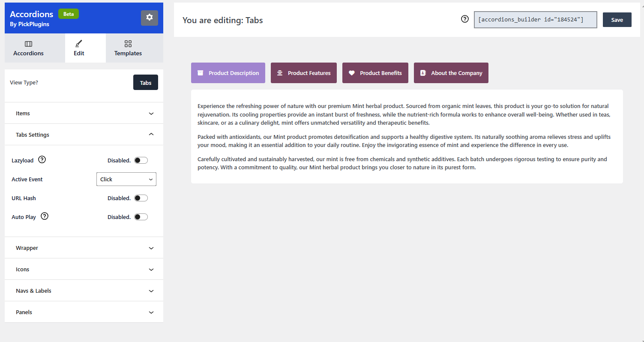Screen dimensions: 644x342
Task: Open the Active Event dropdown
Action: (x=126, y=179)
